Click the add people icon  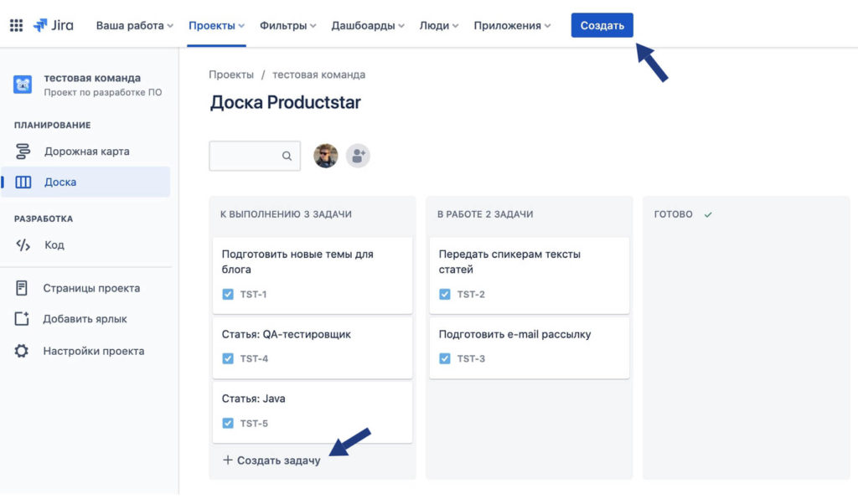pyautogui.click(x=358, y=156)
